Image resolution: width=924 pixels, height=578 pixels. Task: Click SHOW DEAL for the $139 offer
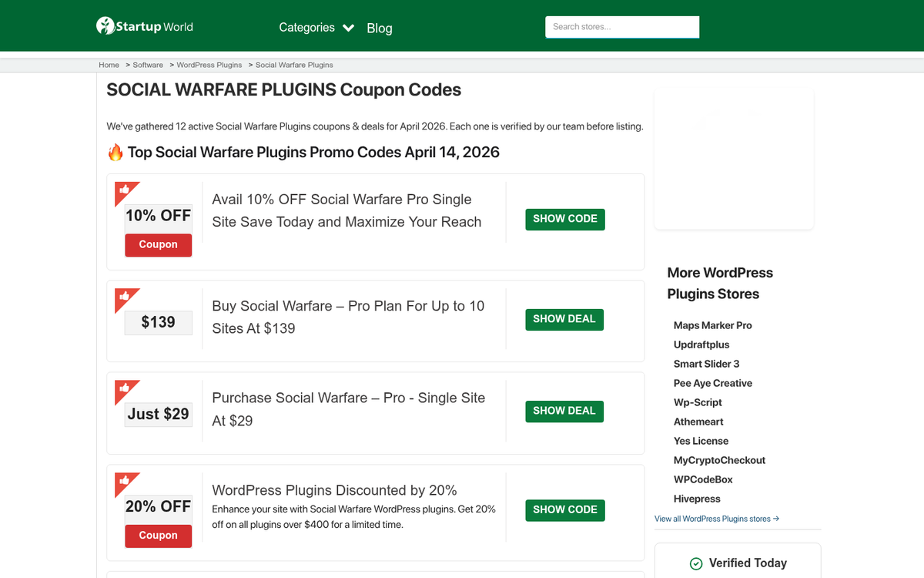pos(564,319)
